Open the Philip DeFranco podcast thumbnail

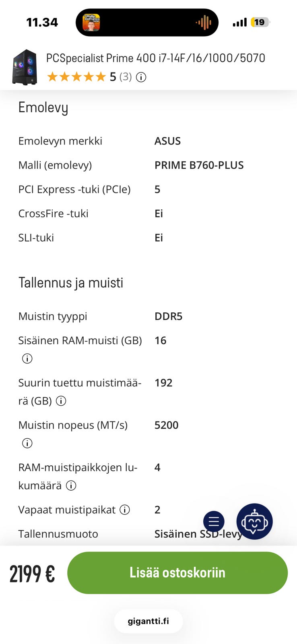tap(91, 23)
